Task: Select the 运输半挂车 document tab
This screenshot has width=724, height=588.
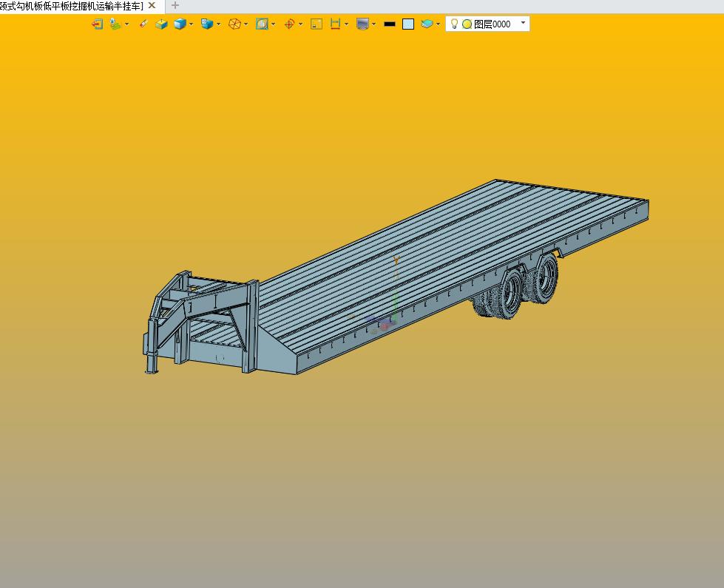Action: [72, 7]
